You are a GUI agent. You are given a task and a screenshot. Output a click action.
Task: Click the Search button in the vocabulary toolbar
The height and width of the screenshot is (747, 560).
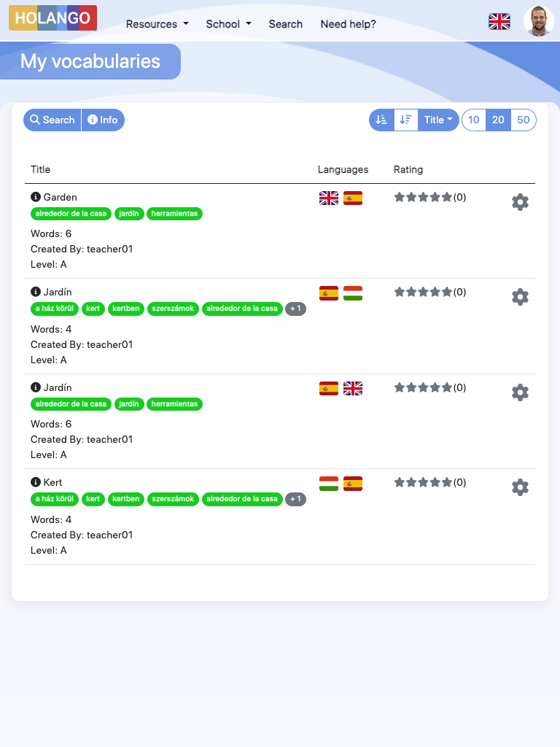[x=52, y=120]
